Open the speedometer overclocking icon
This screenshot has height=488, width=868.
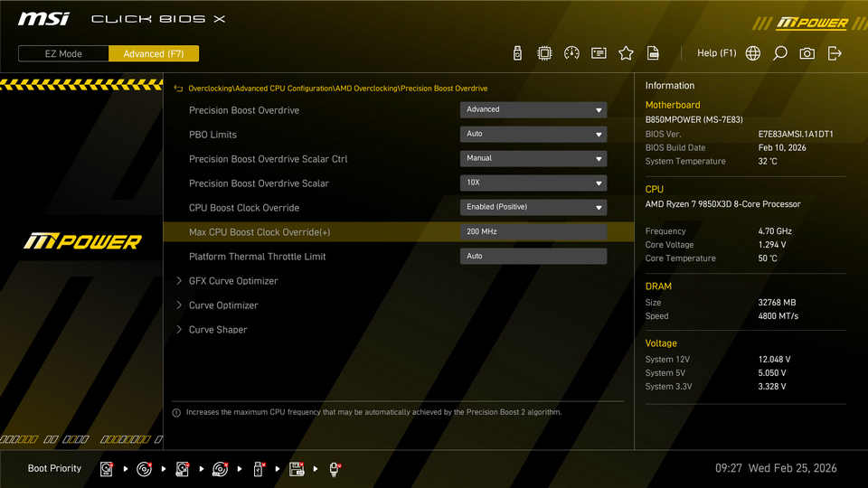[571, 53]
